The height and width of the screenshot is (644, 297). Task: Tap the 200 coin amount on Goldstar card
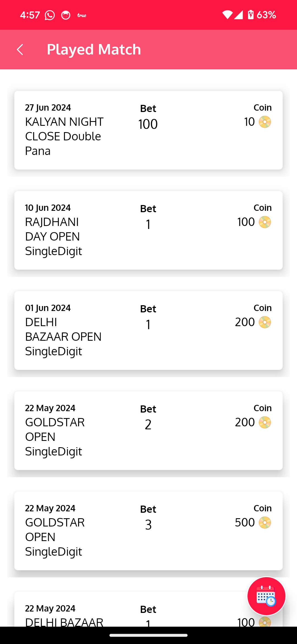click(245, 422)
